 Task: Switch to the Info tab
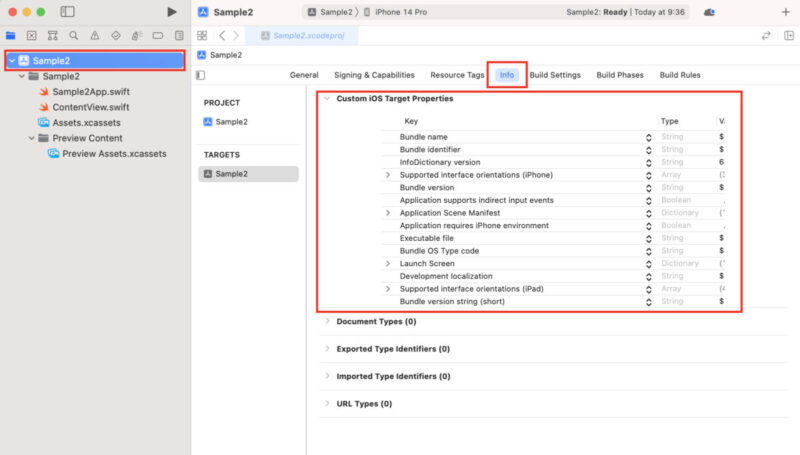[507, 75]
